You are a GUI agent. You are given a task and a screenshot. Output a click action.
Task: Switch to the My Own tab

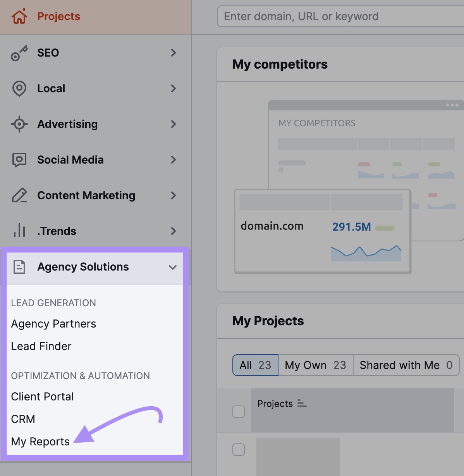(315, 365)
